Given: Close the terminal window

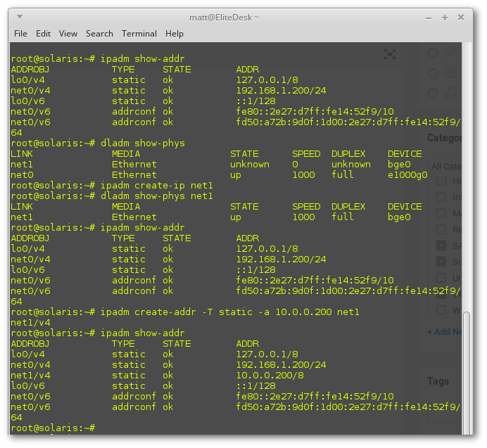Looking at the screenshot, I should [x=460, y=16].
